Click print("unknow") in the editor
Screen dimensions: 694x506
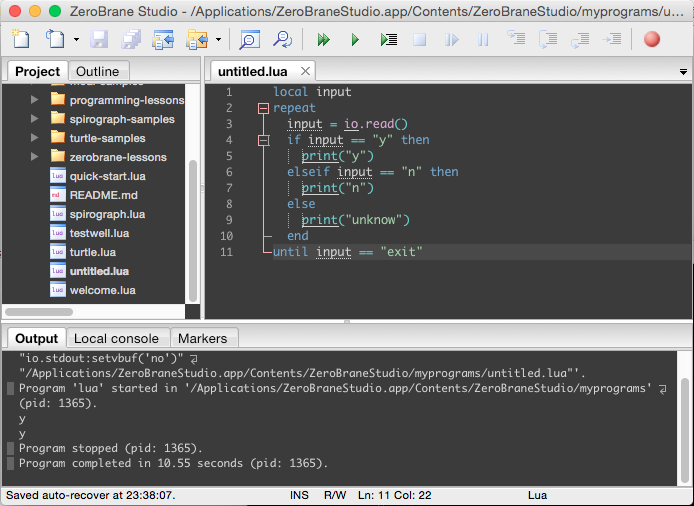click(x=355, y=220)
